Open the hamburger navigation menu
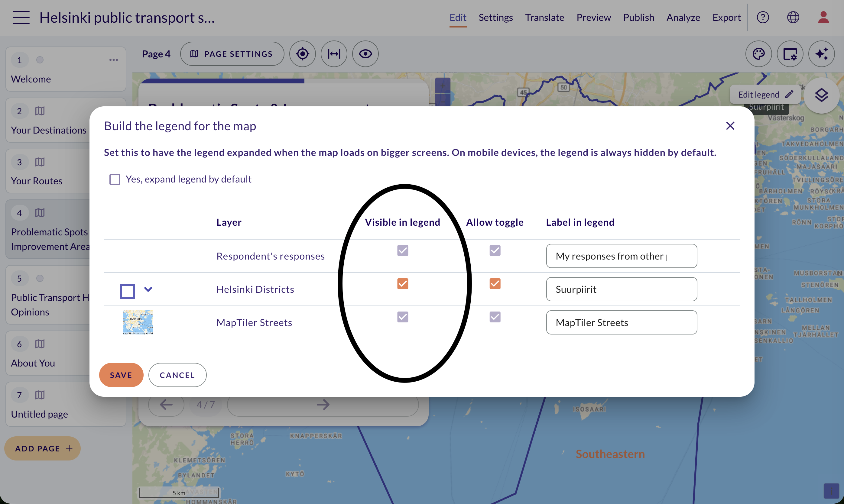This screenshot has height=504, width=844. tap(21, 17)
